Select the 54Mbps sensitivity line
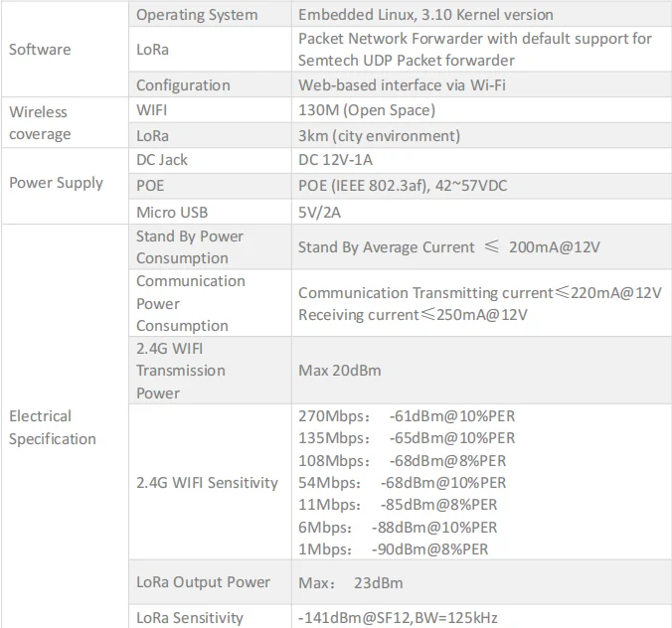672x628 pixels. click(x=402, y=483)
